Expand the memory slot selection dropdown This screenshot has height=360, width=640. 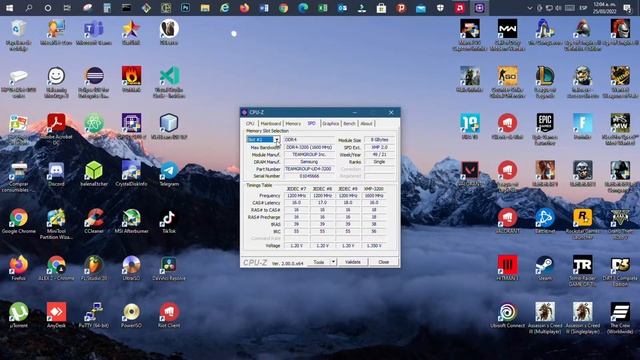pos(276,140)
